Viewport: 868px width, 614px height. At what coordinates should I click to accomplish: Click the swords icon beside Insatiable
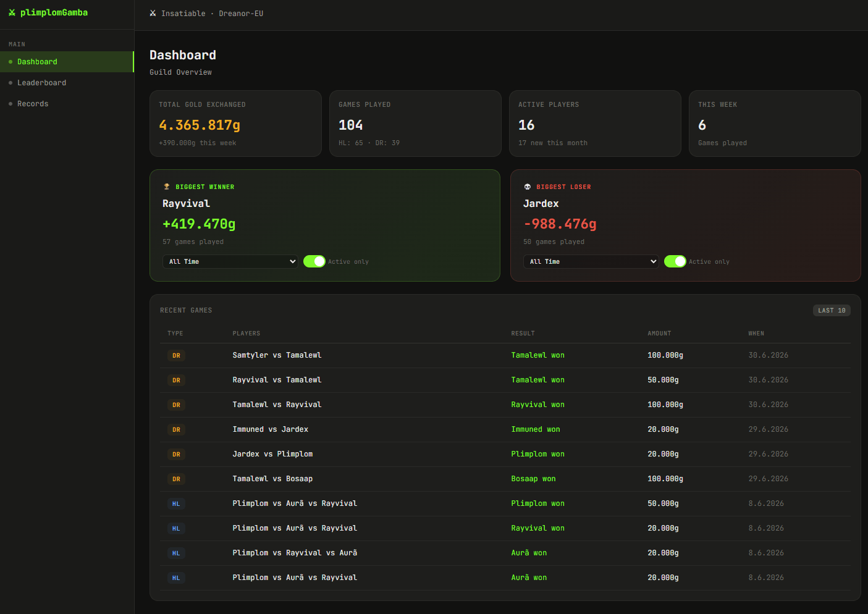[153, 13]
